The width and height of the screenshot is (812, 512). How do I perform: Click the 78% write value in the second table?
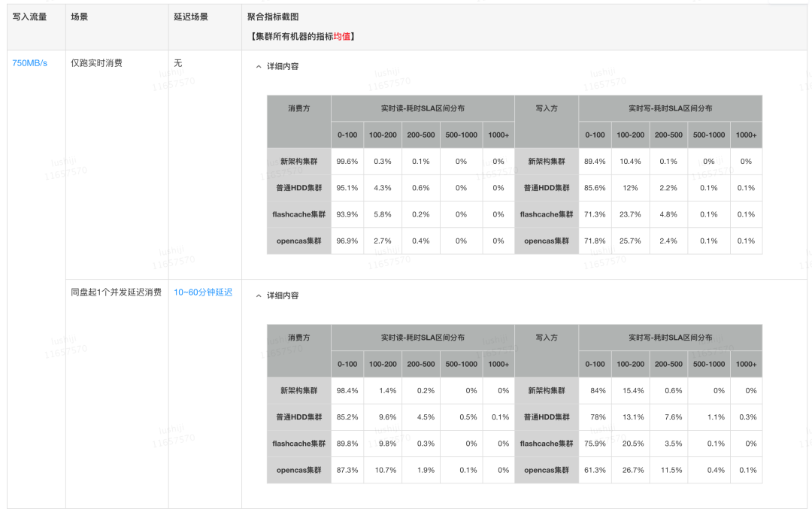coord(598,417)
